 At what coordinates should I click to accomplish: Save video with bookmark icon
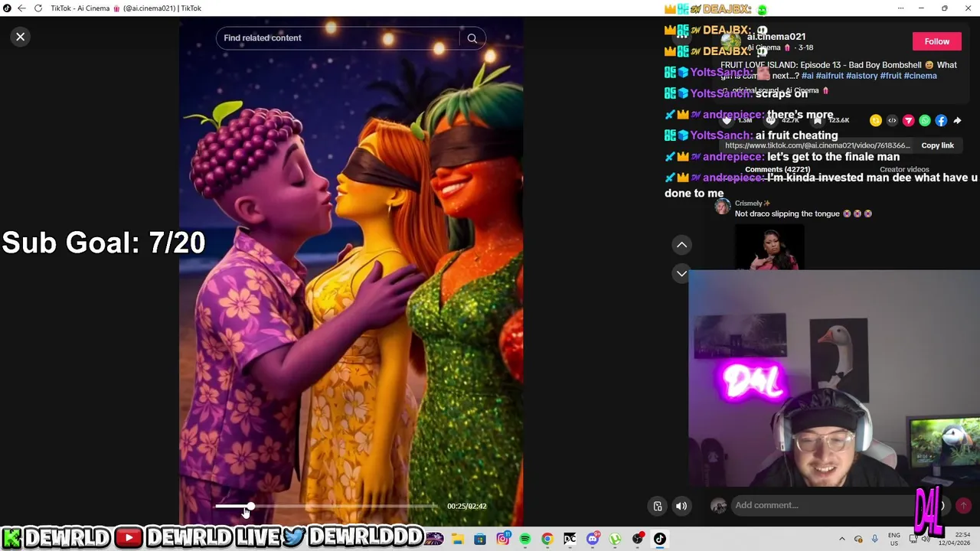[x=819, y=120]
